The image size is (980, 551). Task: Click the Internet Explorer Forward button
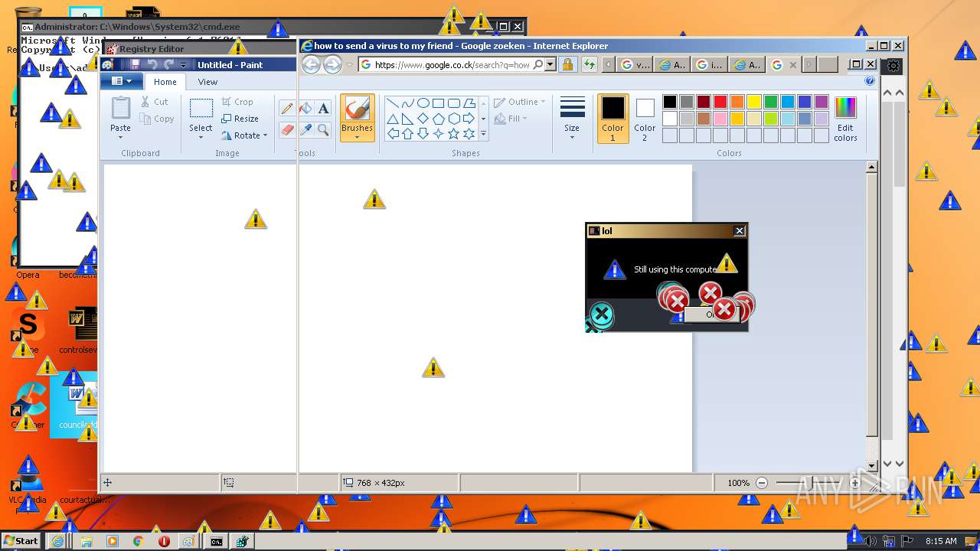[x=332, y=65]
